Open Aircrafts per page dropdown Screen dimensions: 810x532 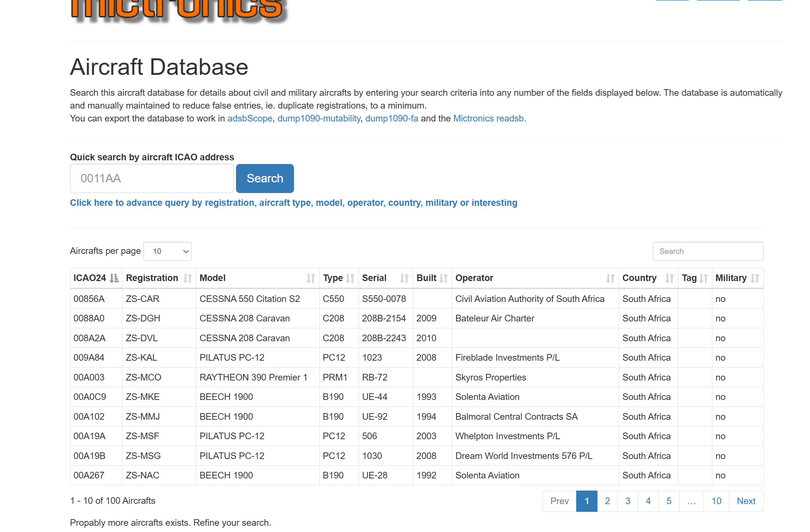[x=167, y=251]
